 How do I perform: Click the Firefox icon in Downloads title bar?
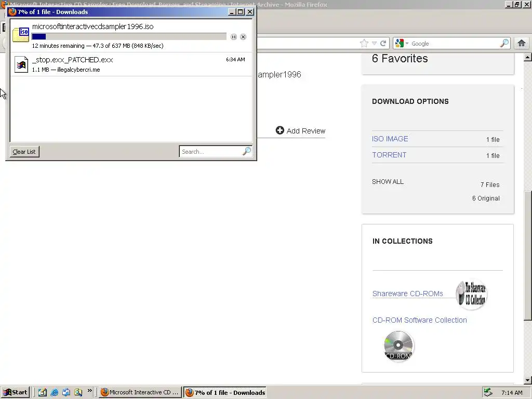click(x=12, y=12)
